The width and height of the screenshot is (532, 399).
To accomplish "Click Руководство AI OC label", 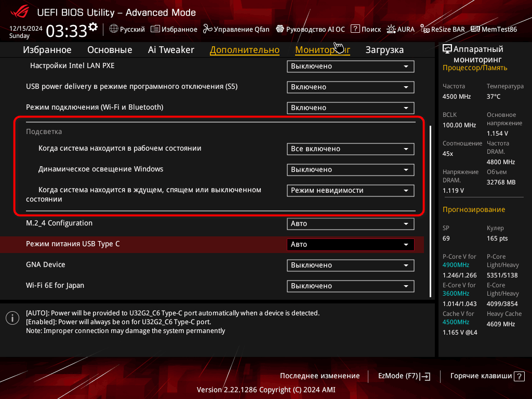I will pos(315,29).
